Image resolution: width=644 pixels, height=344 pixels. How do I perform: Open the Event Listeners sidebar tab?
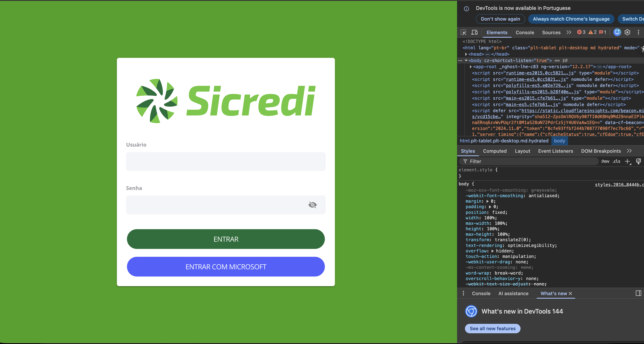[x=555, y=151]
